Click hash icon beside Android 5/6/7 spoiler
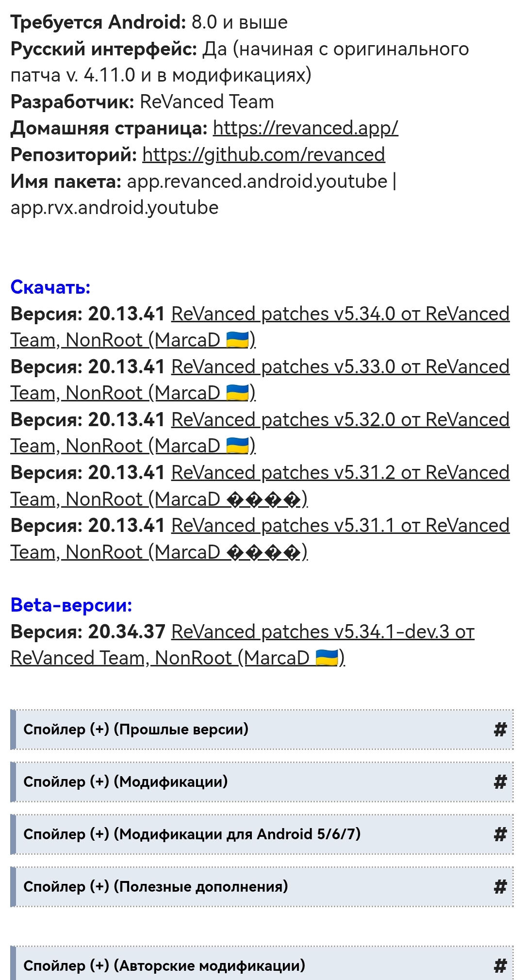The width and height of the screenshot is (524, 980). pos(500,834)
